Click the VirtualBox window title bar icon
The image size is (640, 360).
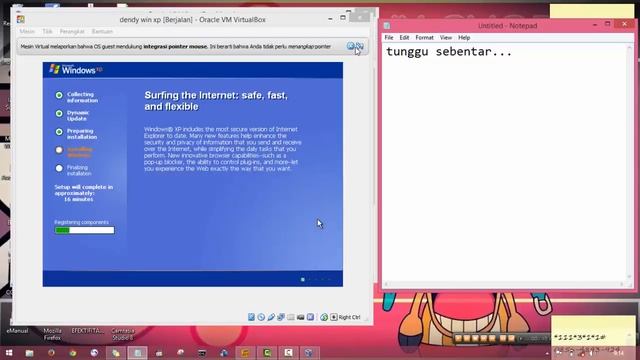(20, 19)
